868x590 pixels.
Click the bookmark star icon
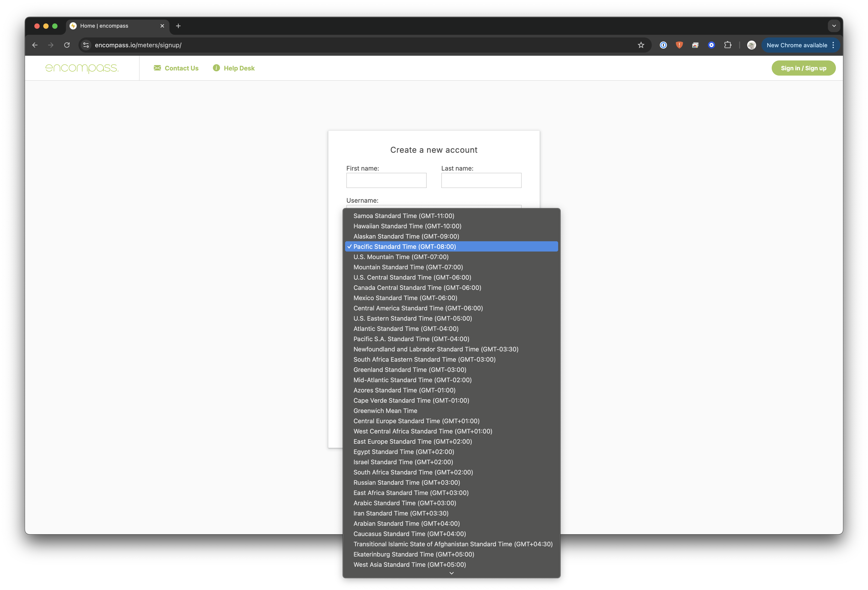click(641, 45)
